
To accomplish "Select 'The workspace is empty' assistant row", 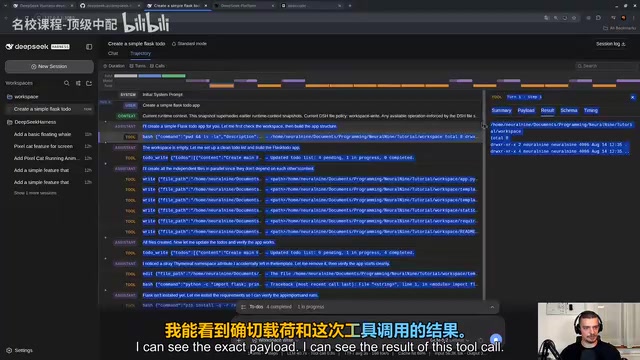I will coord(290,148).
